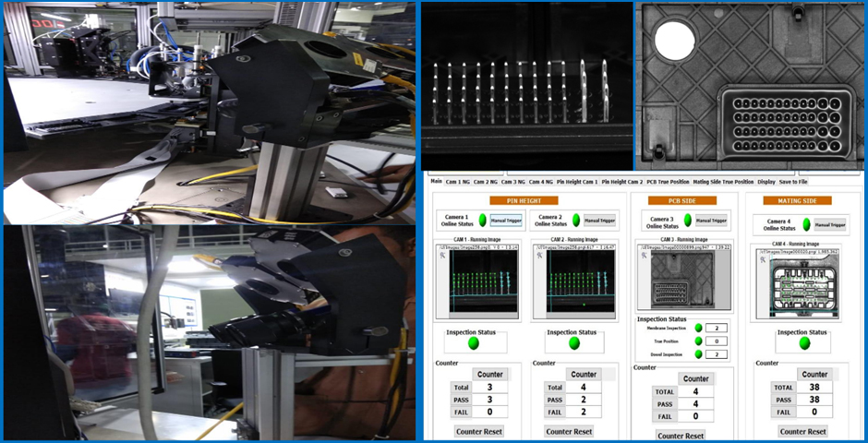
Task: Select the CAM 1 running image view
Action: point(477,281)
